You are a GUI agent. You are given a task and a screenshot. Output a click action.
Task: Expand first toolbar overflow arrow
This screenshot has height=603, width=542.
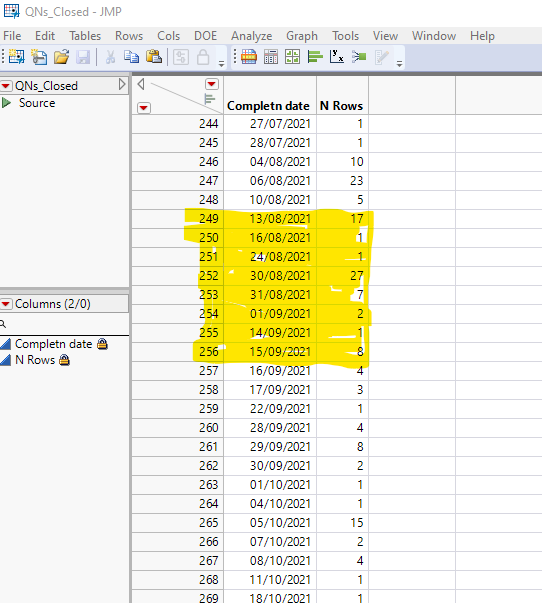click(x=221, y=64)
